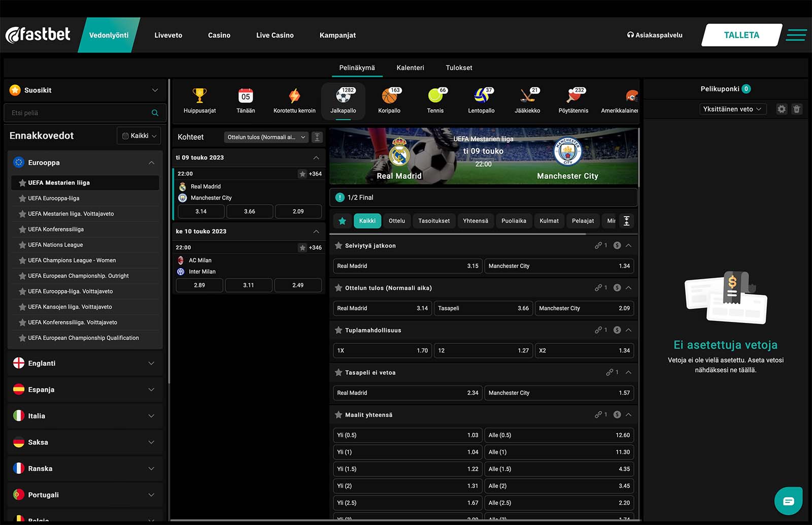This screenshot has width=812, height=525.
Task: Open the live chat bubble
Action: click(x=788, y=501)
